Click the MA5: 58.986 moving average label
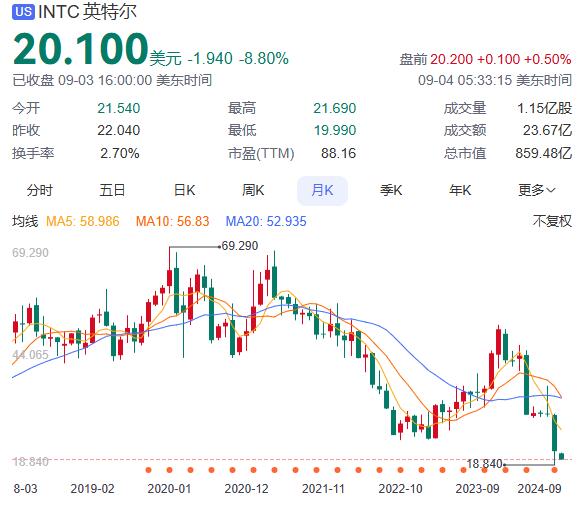581x505 pixels. coord(83,222)
